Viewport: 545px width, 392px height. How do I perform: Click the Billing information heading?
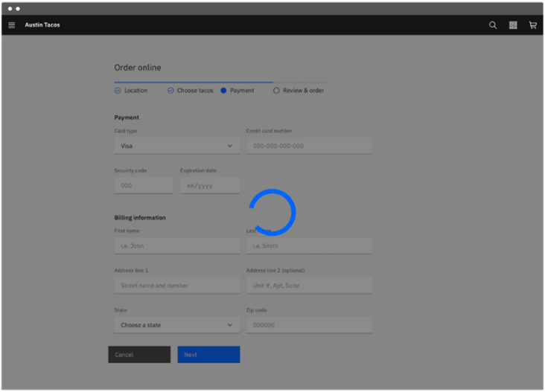tap(140, 218)
